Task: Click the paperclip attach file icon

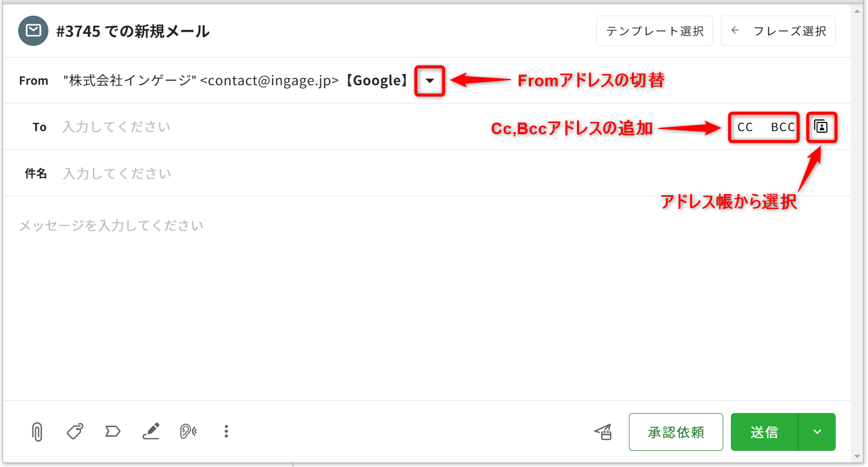Action: click(37, 432)
